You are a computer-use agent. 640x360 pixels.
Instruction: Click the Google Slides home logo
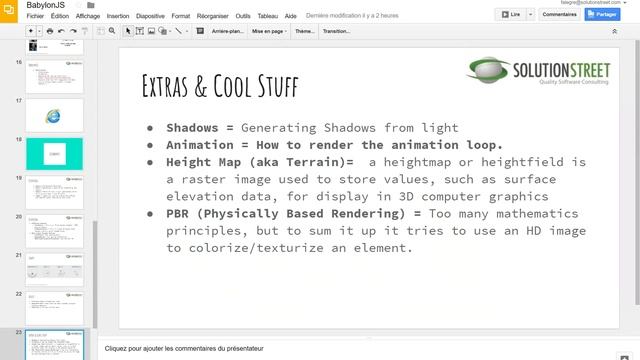click(9, 11)
